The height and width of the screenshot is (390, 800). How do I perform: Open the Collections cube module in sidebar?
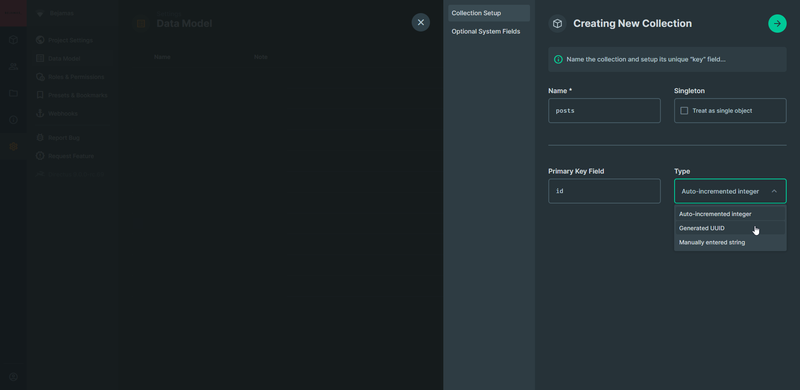click(x=13, y=40)
